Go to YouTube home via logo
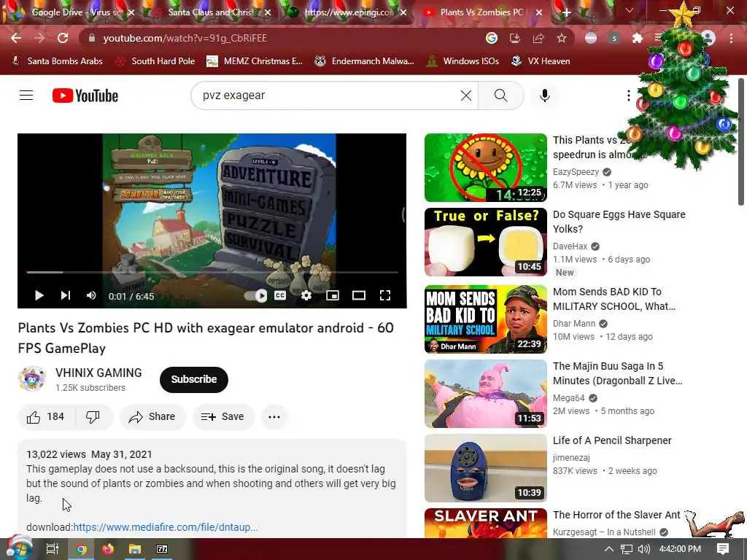 tap(85, 96)
